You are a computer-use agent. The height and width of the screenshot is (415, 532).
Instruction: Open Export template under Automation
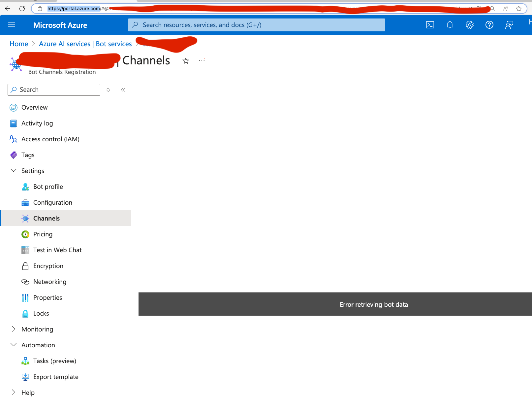tap(56, 377)
